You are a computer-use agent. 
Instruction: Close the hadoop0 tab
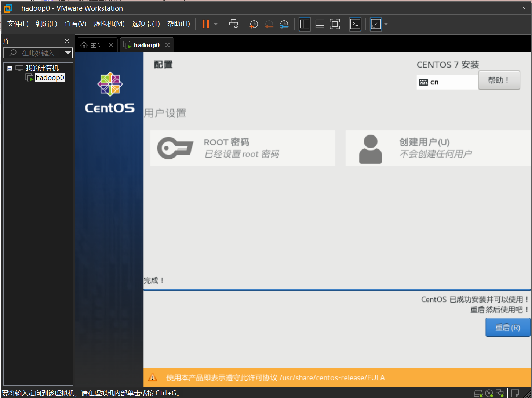pyautogui.click(x=167, y=45)
